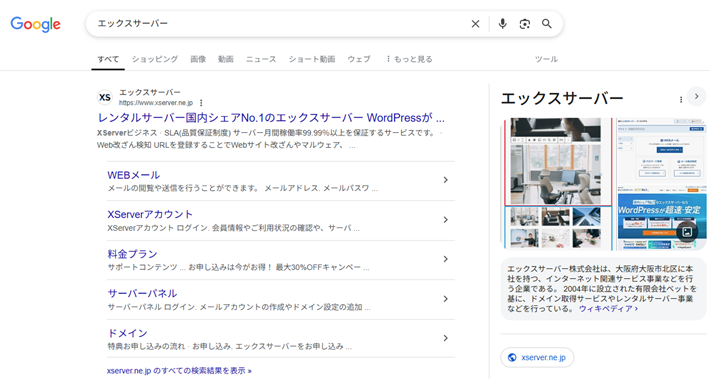The image size is (710, 379).
Task: Click the next arrow button in the knowledge panel
Action: pos(696,96)
